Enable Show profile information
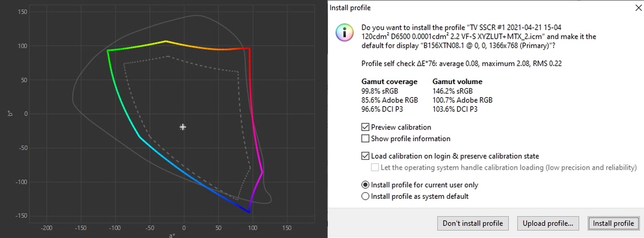This screenshot has width=644, height=238. (x=366, y=139)
